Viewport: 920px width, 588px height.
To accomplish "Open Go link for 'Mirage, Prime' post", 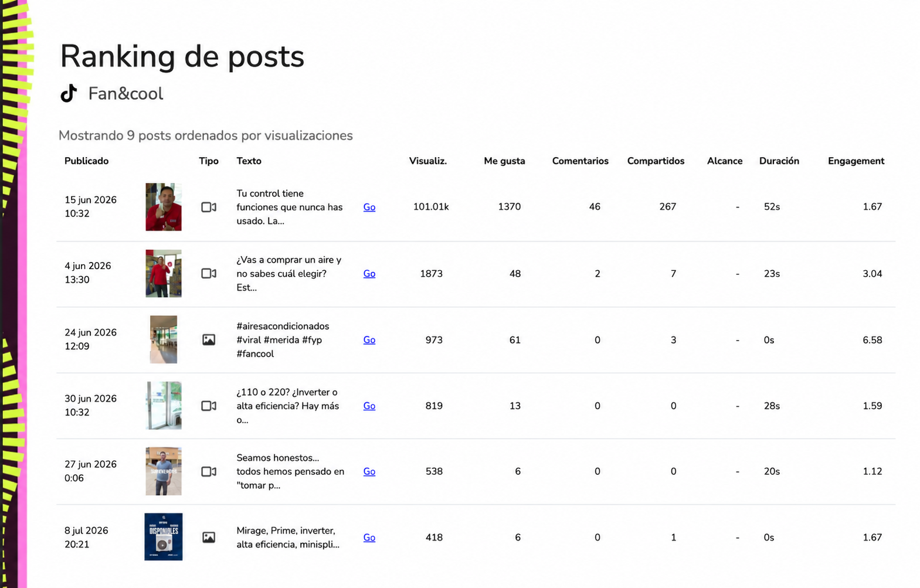I will pyautogui.click(x=369, y=537).
